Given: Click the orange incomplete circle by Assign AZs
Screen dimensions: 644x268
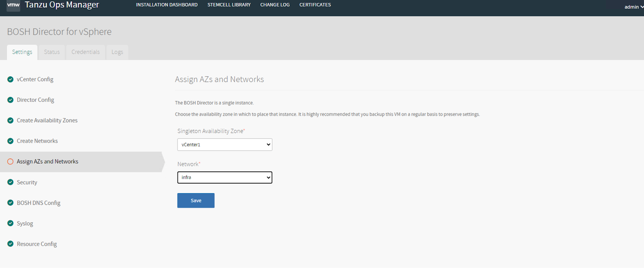Looking at the screenshot, I should point(10,161).
